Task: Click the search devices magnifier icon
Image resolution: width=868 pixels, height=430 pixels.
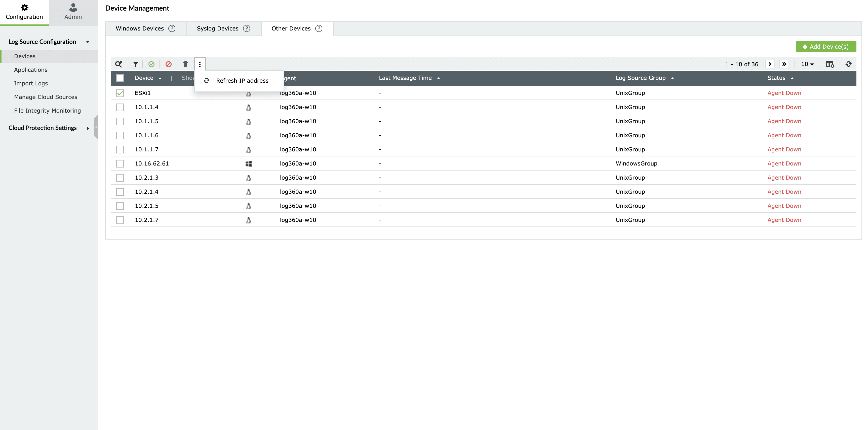Action: click(118, 64)
